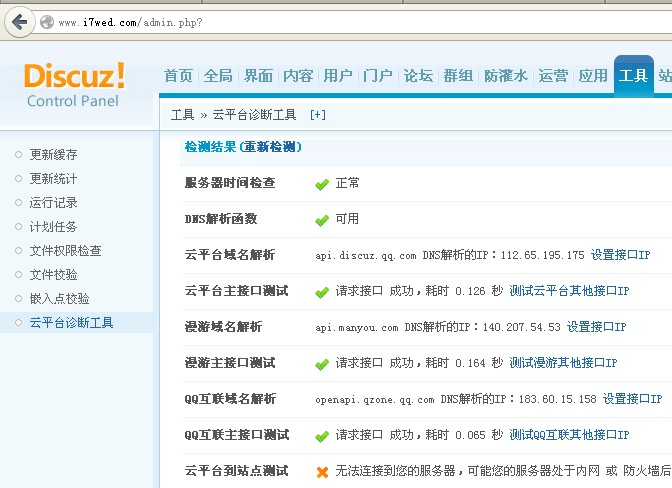
Task: Click the active 工具 tab
Action: coord(633,76)
